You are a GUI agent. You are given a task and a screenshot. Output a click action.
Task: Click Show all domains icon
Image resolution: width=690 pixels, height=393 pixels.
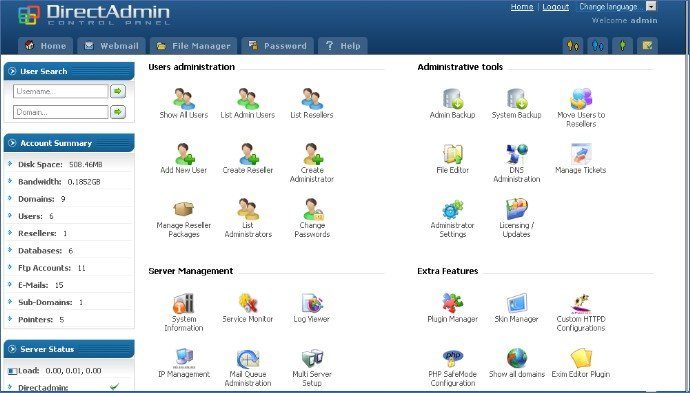coord(517,358)
